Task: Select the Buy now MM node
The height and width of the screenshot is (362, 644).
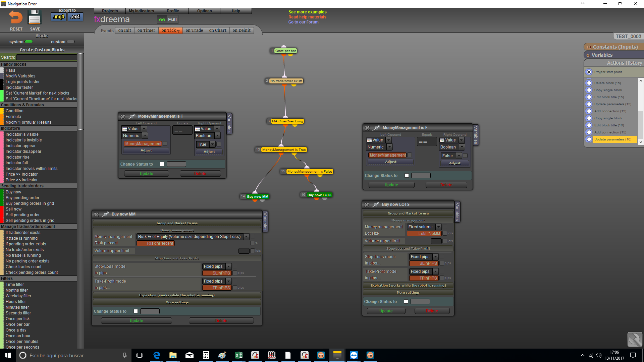Action: coord(258,197)
